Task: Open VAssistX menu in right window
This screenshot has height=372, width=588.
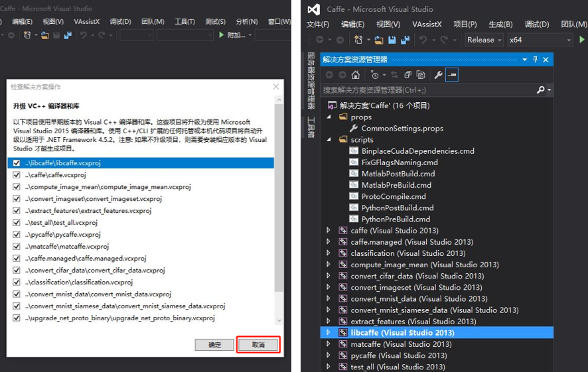Action: click(427, 25)
